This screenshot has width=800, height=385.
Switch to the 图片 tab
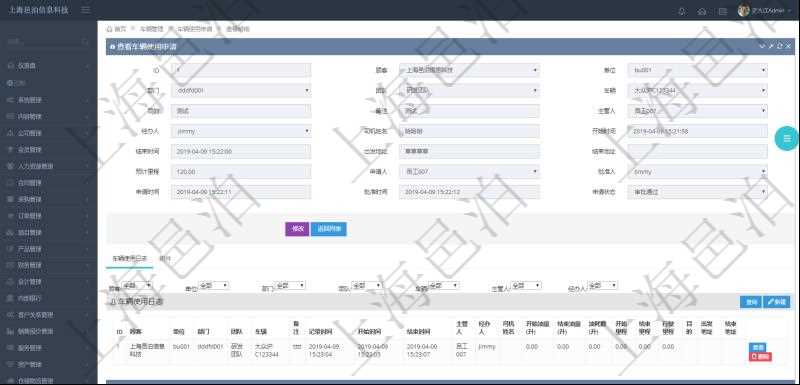point(165,259)
